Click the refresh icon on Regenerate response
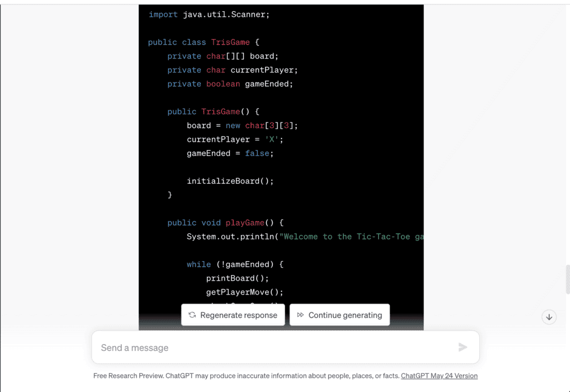The image size is (570, 392). coord(191,315)
